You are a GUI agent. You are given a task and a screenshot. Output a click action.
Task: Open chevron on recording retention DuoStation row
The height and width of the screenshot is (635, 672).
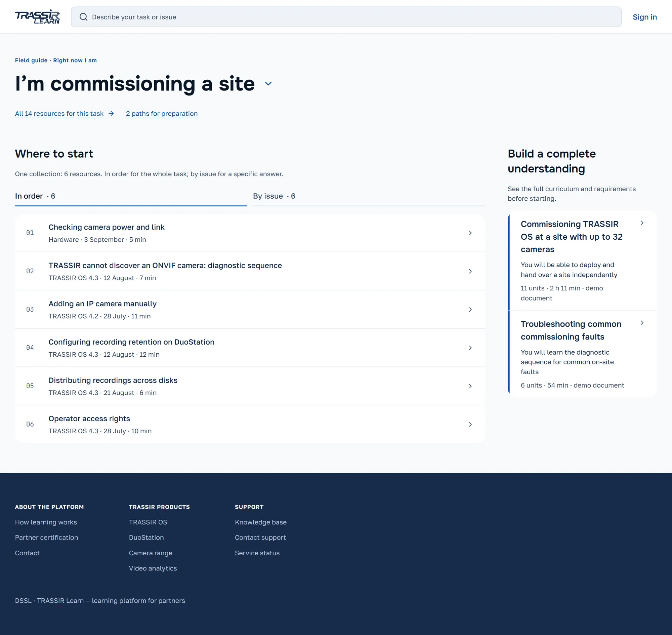point(470,348)
